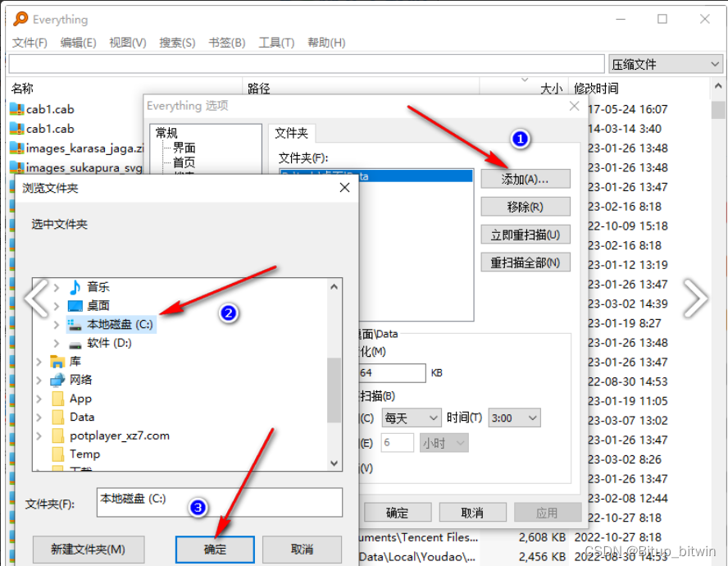Click the 本地磁盘 (C:) drive icon

click(x=75, y=324)
